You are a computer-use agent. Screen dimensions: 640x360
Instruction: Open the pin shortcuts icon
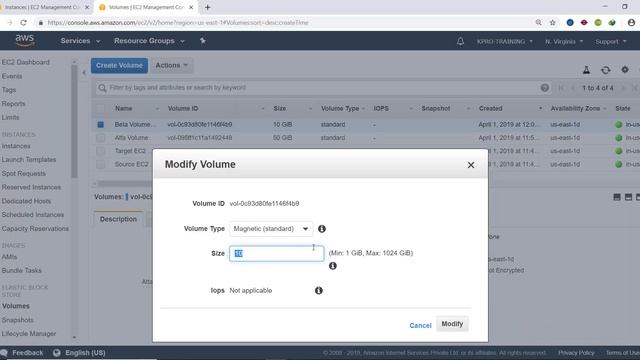[x=202, y=41]
